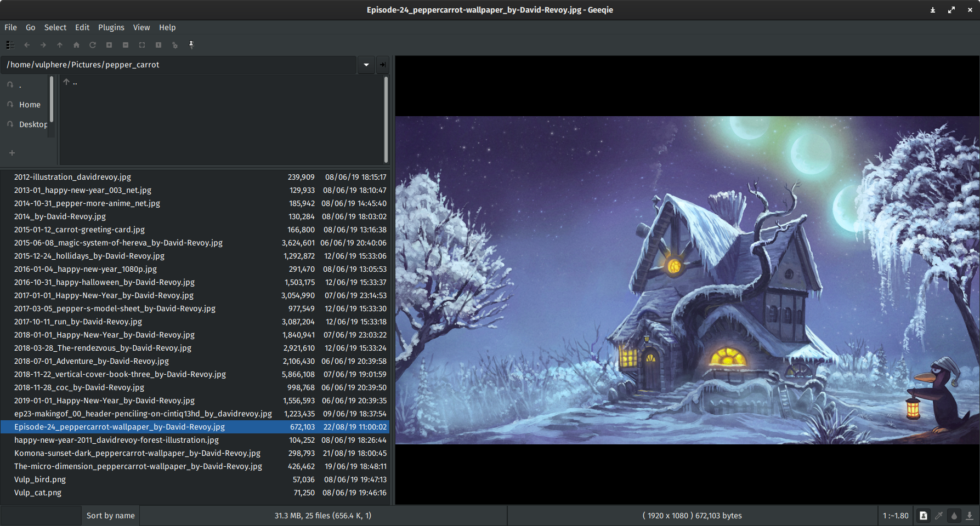Zoom out with the minus icon
Screen dimensions: 980x526
coord(126,45)
